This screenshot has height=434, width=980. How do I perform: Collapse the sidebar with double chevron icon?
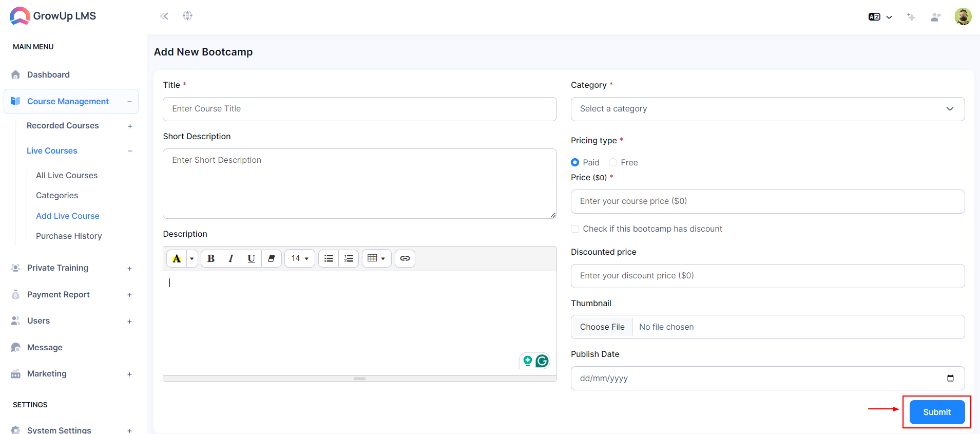(x=164, y=16)
